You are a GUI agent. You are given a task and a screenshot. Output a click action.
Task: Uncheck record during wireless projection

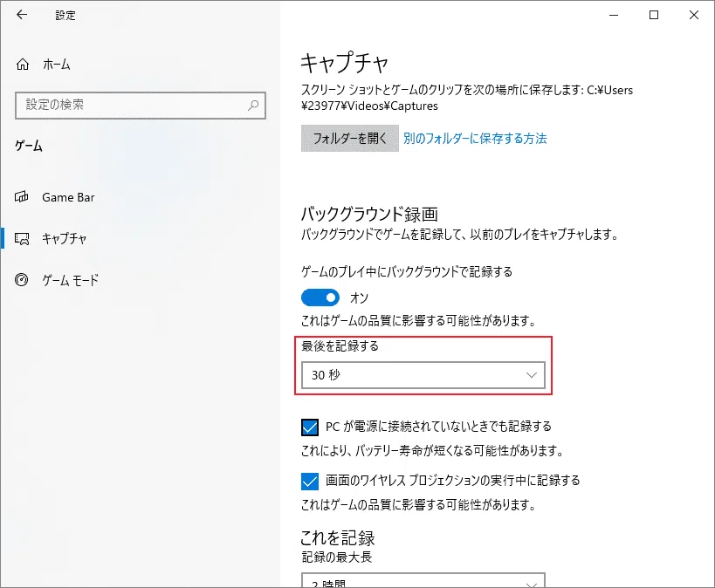pyautogui.click(x=310, y=482)
